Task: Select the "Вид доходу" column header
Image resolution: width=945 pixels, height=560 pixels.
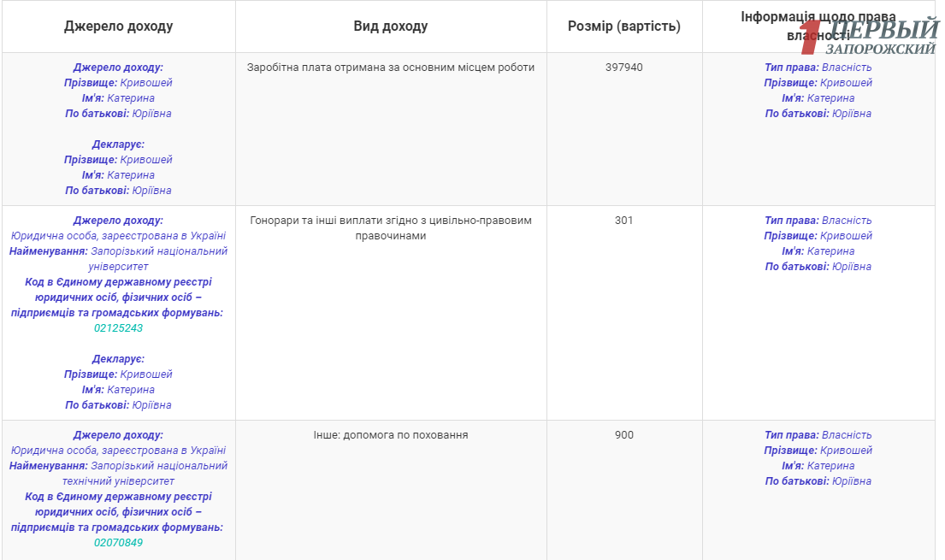Action: coord(391,27)
